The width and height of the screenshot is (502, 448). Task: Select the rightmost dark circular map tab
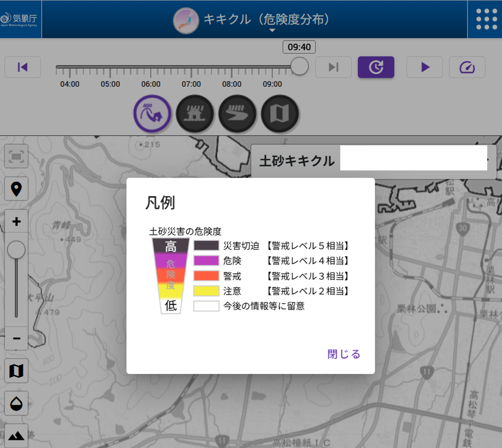click(x=280, y=113)
